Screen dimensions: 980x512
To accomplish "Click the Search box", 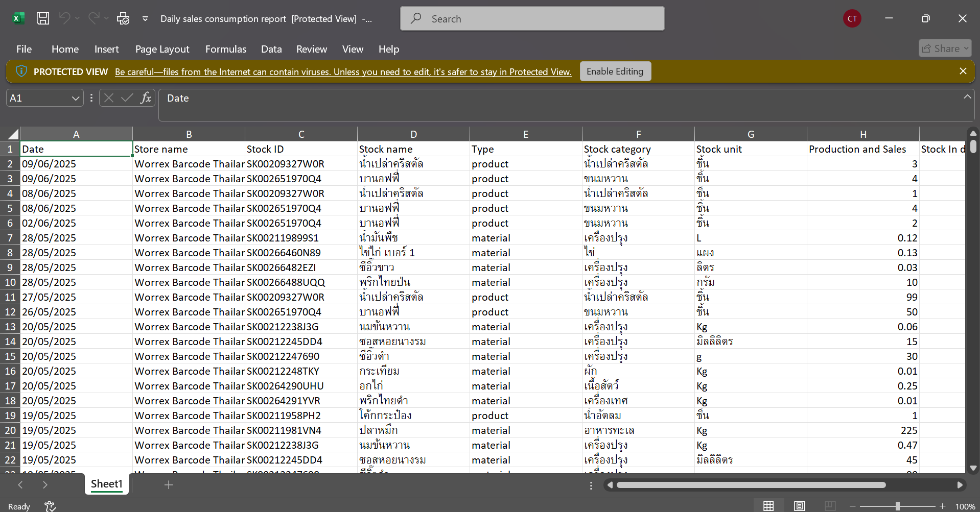I will (x=532, y=19).
